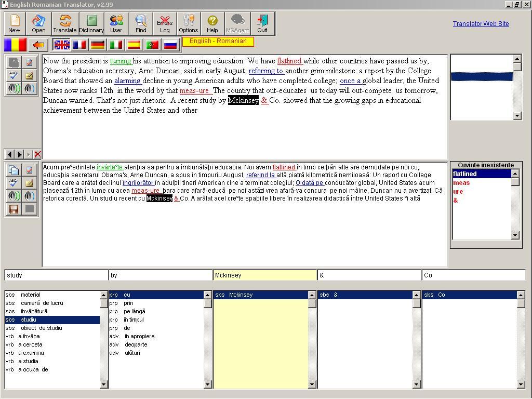Select 'flatlined' in the Cuvinte inexistente list
This screenshot has height=399, width=532.
464,174
